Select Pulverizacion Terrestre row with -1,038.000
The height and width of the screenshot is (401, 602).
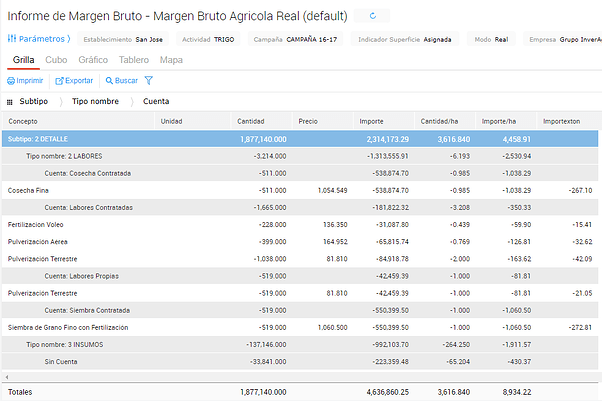[300, 258]
